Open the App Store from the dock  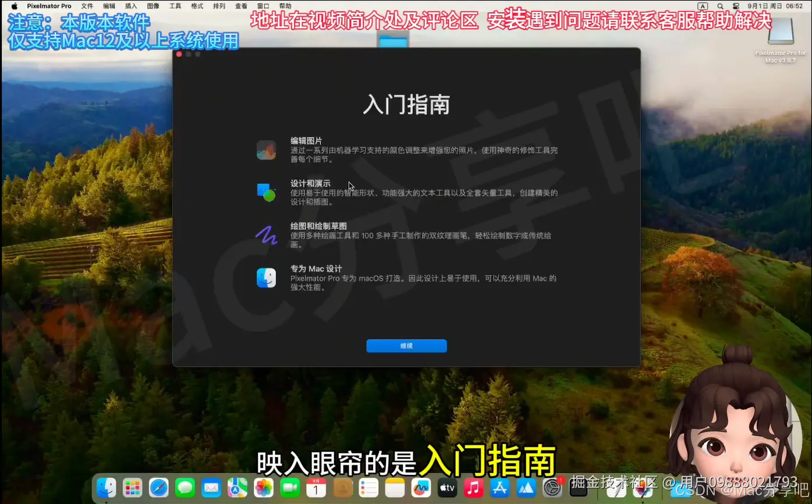click(499, 488)
